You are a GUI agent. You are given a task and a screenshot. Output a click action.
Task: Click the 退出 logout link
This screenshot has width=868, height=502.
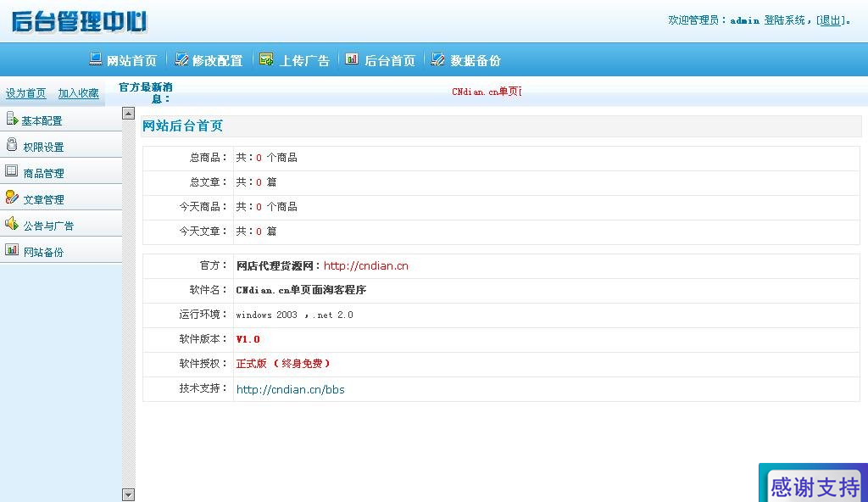(830, 20)
